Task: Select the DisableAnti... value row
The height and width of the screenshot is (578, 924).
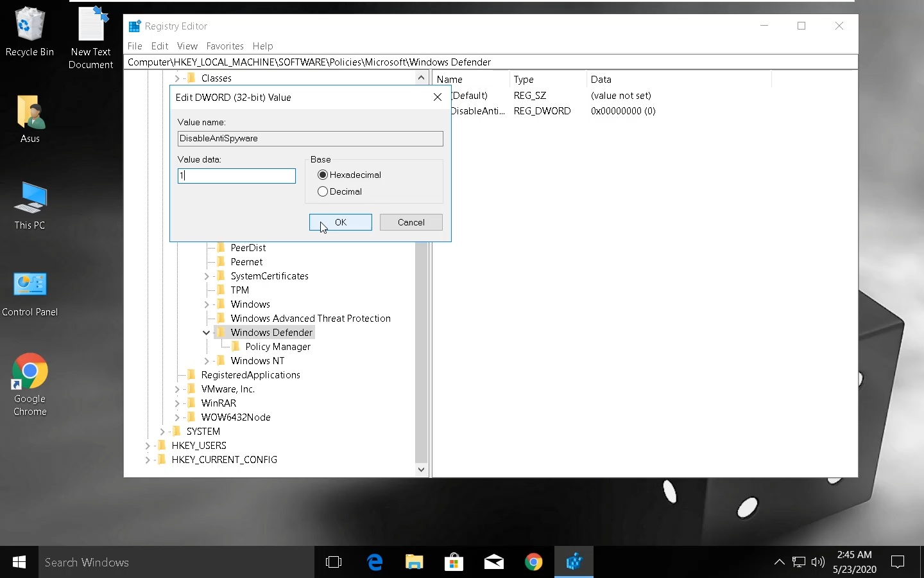Action: [552, 111]
